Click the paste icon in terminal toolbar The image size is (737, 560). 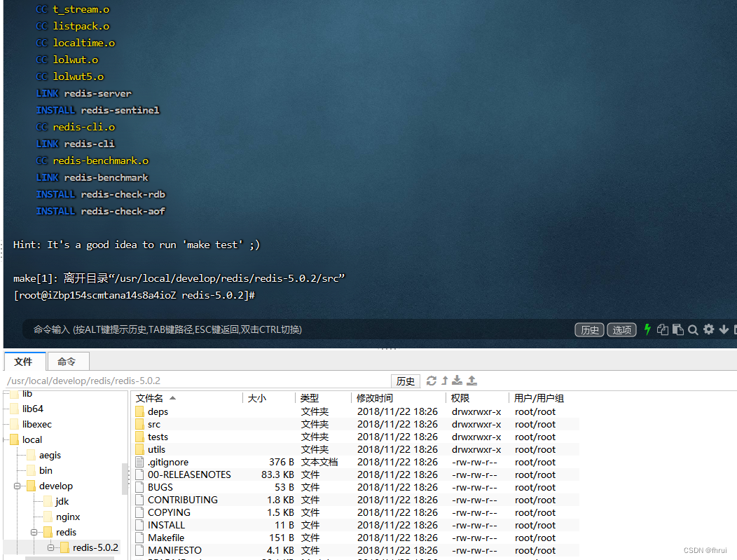(677, 329)
